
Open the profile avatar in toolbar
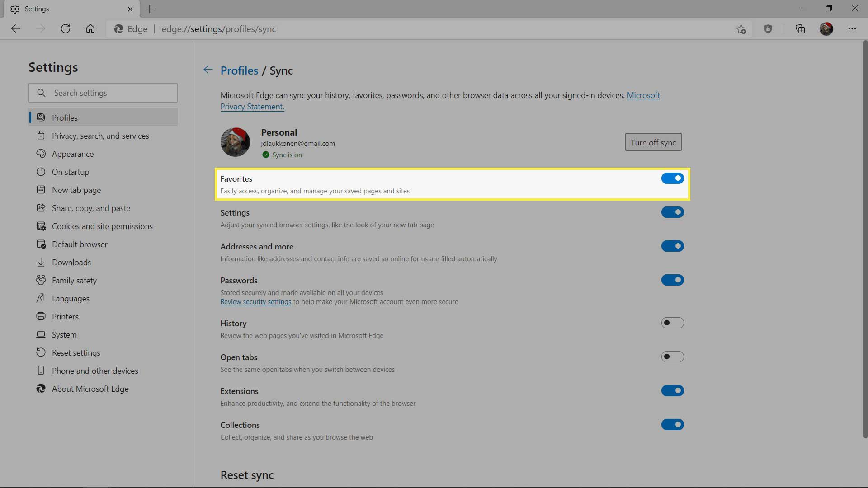click(x=826, y=29)
